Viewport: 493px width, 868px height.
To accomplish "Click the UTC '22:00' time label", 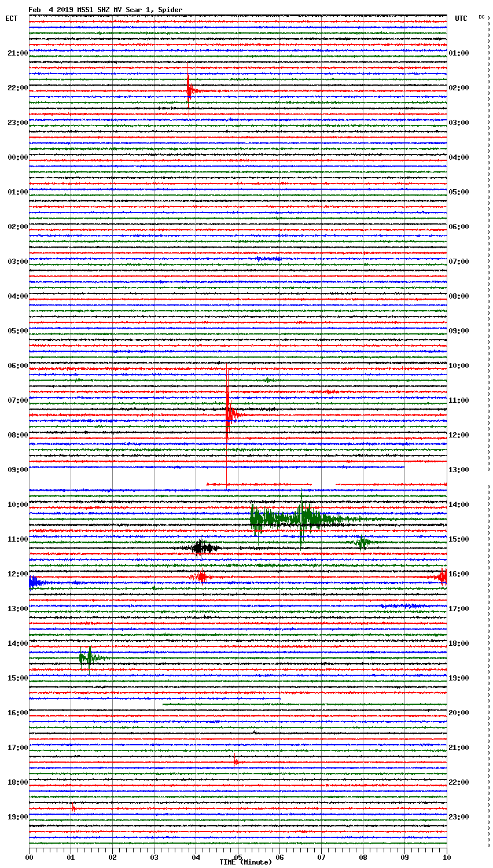I will click(x=459, y=782).
